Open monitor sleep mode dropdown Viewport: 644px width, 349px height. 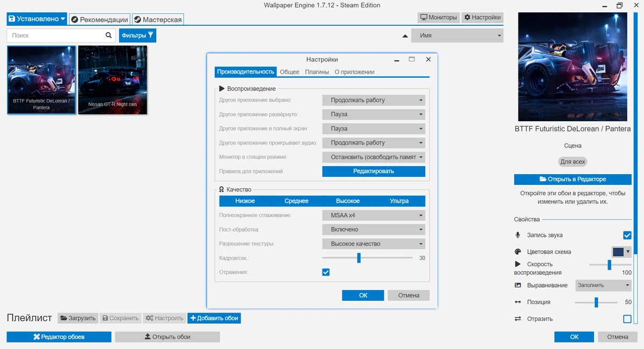[x=374, y=157]
